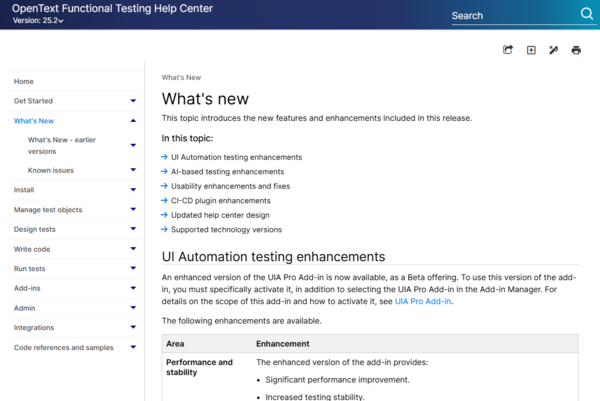The height and width of the screenshot is (401, 600).
Task: Expand the Install section arrow
Action: click(x=133, y=190)
